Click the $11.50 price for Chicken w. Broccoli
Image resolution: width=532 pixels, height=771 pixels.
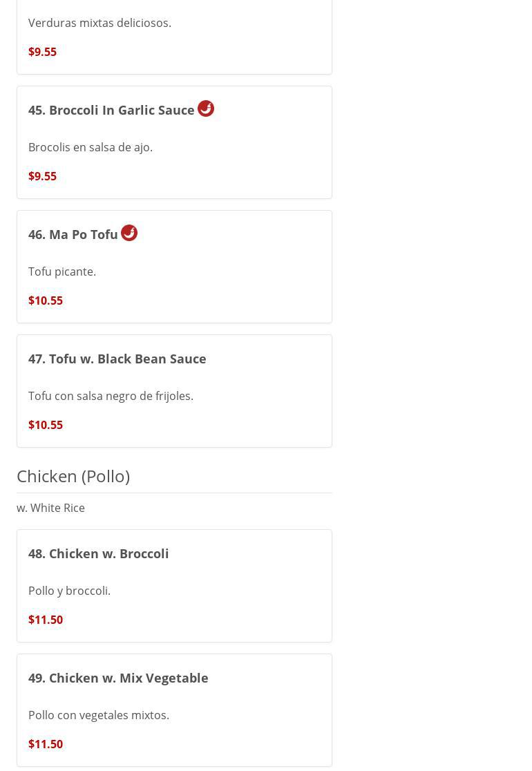46,620
